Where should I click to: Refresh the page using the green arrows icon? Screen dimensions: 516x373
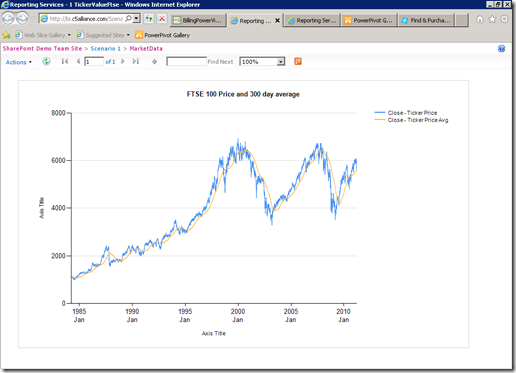tap(149, 19)
